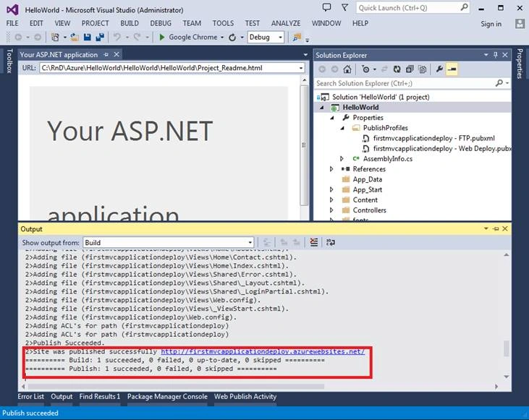Expand the References node in Solution Explorer
The height and width of the screenshot is (420, 529).
pyautogui.click(x=331, y=169)
